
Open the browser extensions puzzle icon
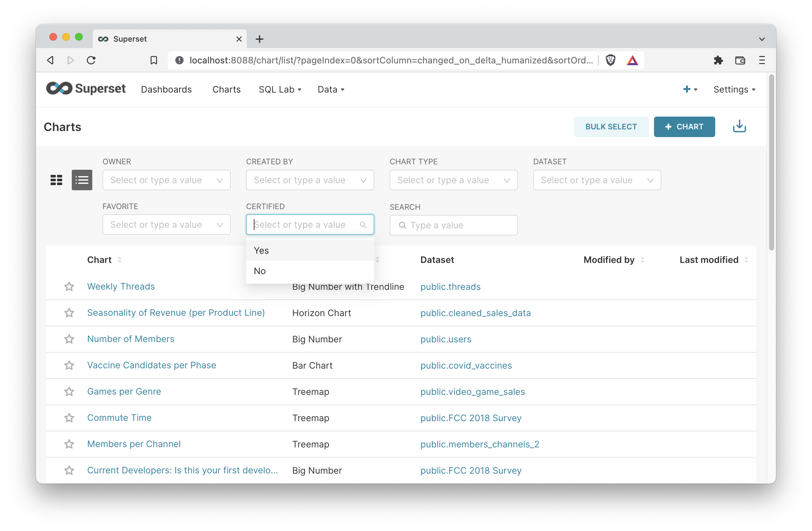point(718,60)
